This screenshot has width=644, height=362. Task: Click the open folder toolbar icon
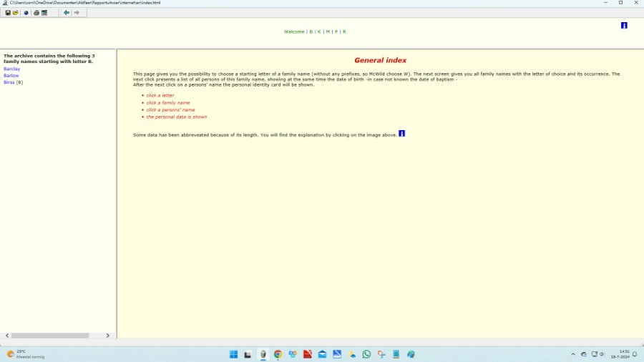pos(16,13)
